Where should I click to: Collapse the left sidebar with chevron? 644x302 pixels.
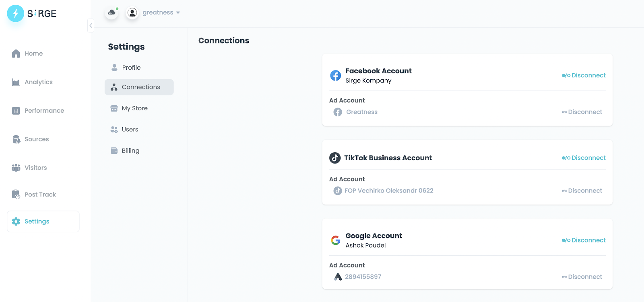click(91, 25)
